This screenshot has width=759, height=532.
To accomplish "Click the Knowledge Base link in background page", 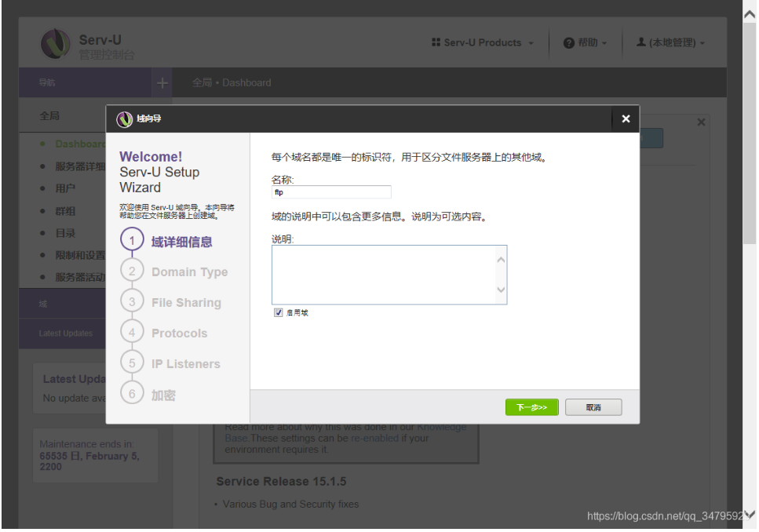I will click(x=345, y=433).
